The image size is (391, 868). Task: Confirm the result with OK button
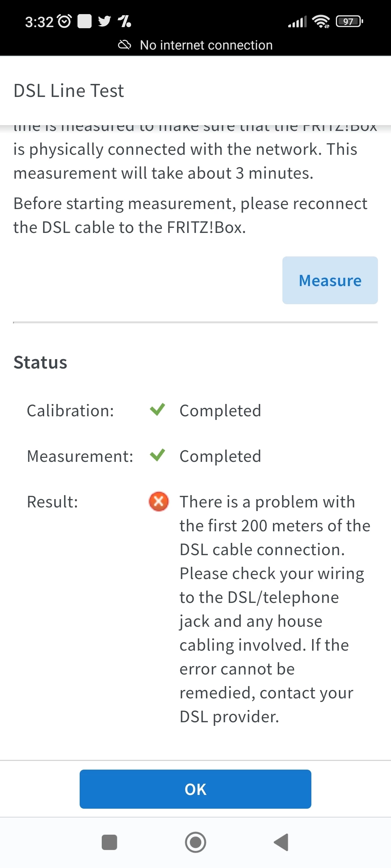coord(195,789)
